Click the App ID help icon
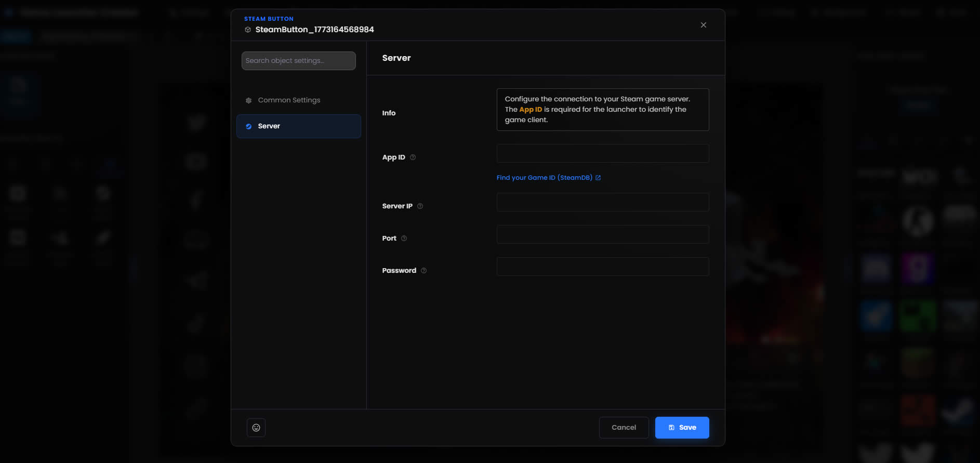980x463 pixels. 413,157
